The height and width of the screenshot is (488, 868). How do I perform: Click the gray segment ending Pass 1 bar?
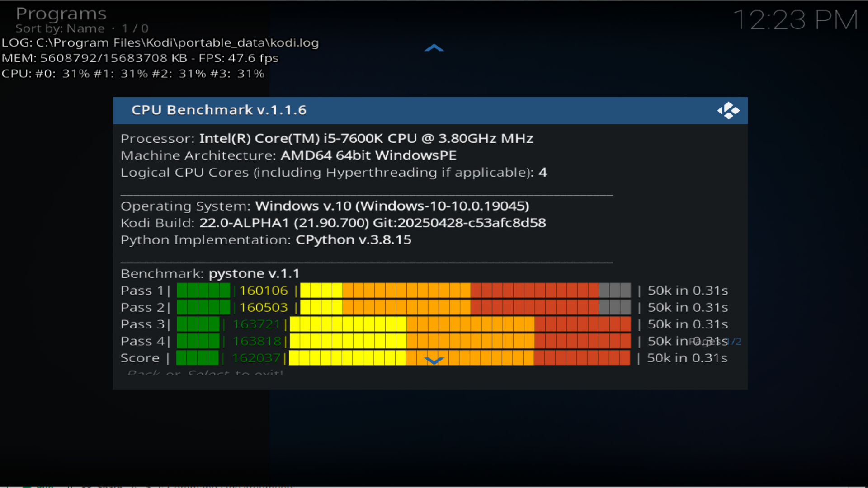(x=614, y=291)
